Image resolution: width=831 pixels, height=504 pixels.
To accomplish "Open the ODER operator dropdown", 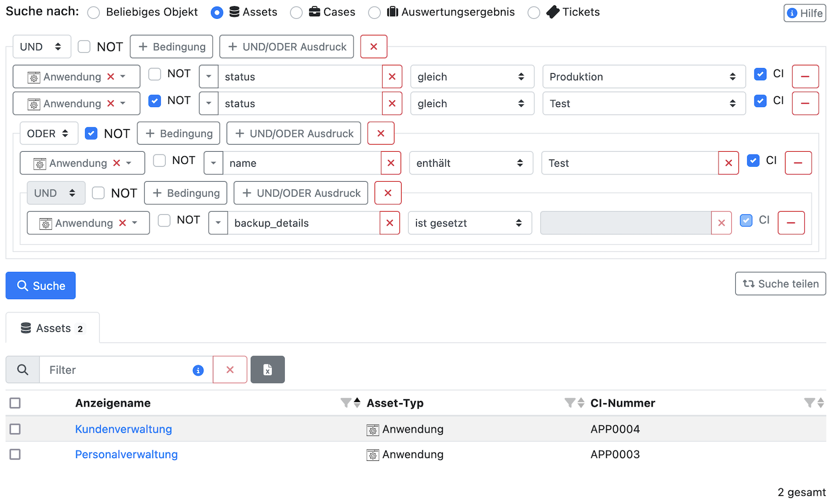I will [x=48, y=133].
